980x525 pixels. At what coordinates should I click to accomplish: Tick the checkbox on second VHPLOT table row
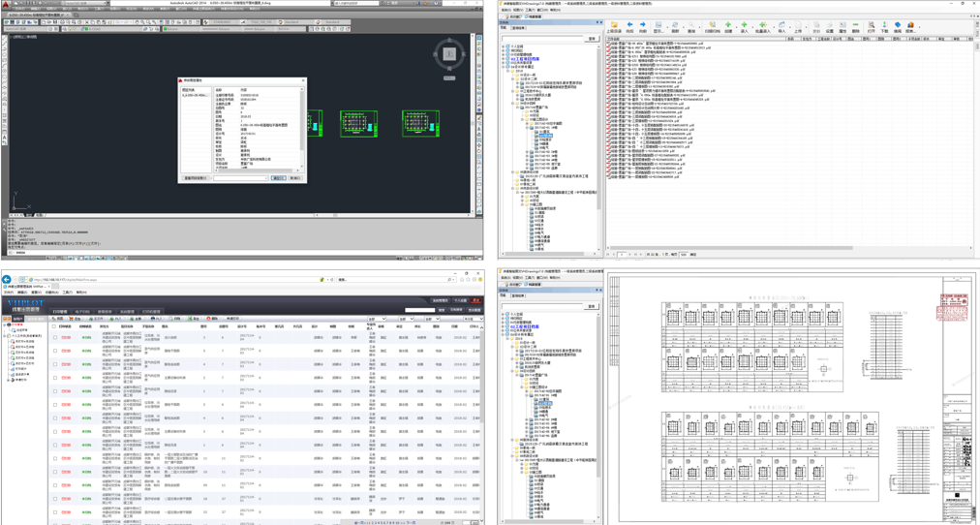coord(55,352)
